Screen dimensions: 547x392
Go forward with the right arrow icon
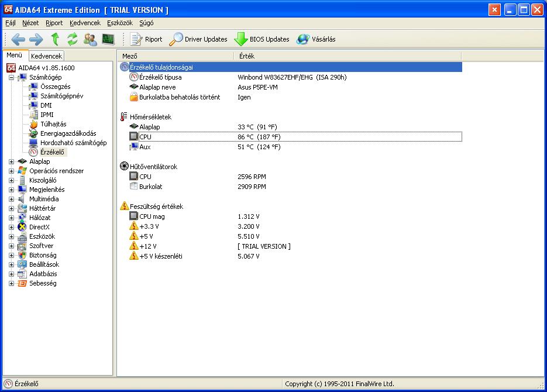[x=36, y=39]
